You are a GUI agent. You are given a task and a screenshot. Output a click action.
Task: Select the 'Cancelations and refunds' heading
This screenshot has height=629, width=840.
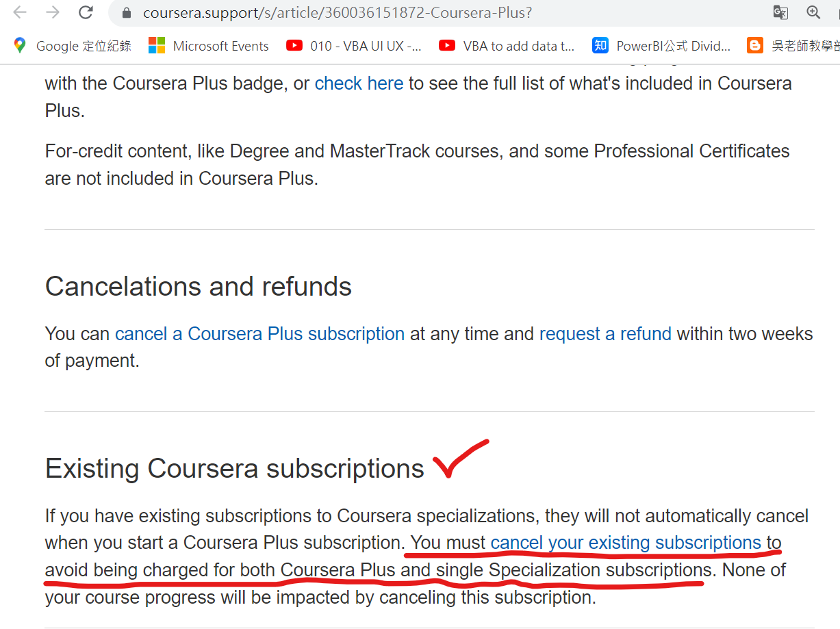199,286
